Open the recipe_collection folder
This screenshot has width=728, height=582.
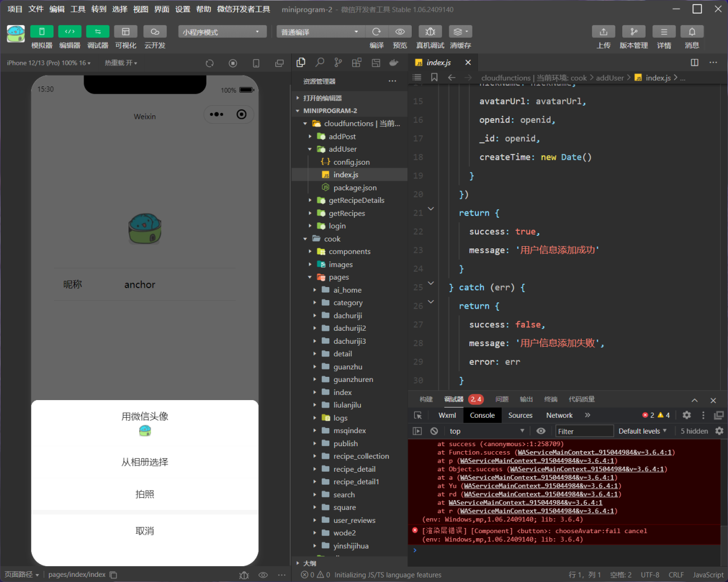350,456
